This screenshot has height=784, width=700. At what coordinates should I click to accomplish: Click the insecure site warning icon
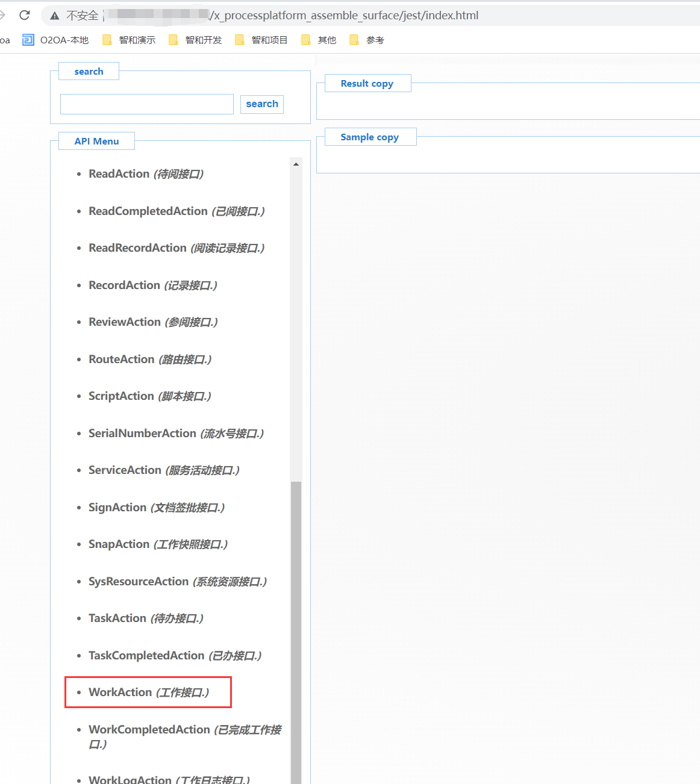click(55, 16)
